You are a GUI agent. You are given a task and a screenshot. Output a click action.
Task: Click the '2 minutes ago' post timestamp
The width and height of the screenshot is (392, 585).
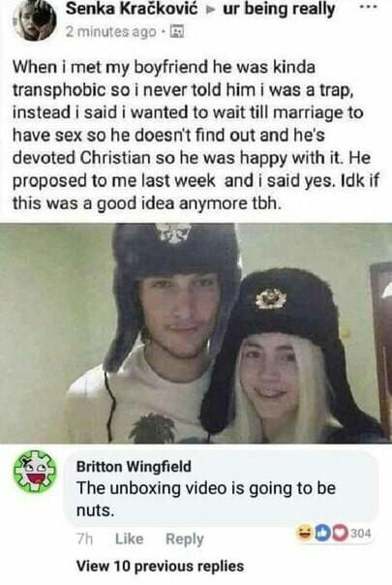[x=111, y=32]
